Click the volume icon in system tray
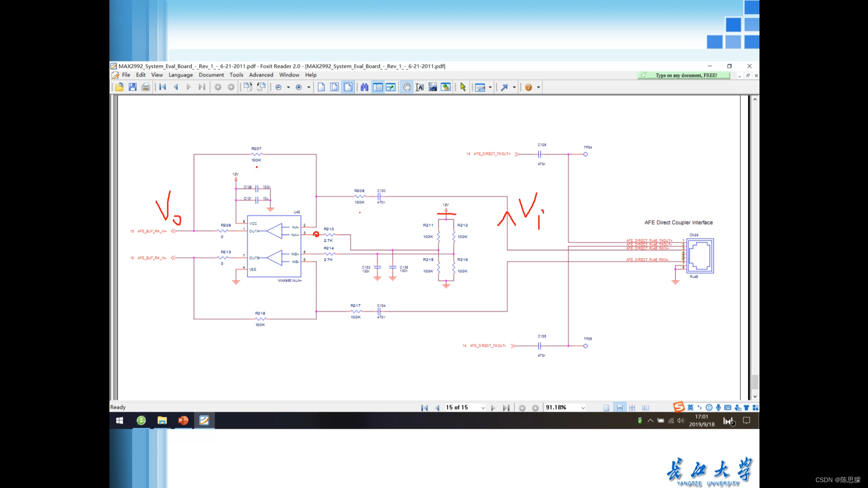 click(x=681, y=421)
